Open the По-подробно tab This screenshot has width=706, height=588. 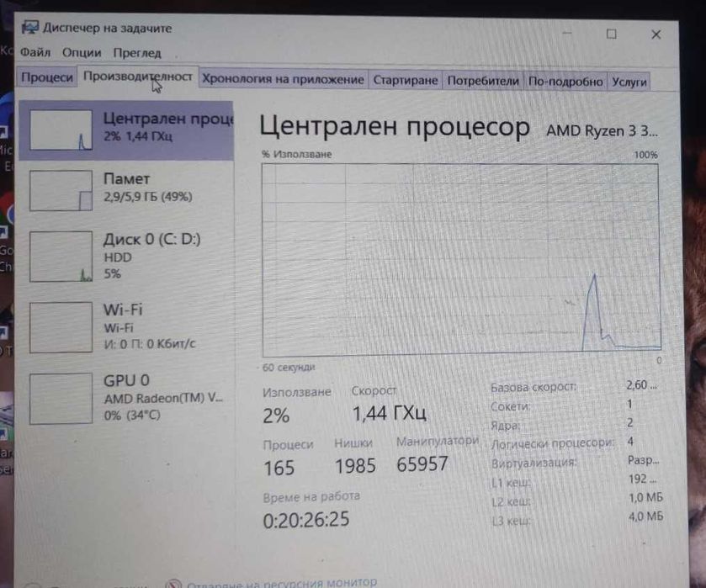[x=565, y=82]
